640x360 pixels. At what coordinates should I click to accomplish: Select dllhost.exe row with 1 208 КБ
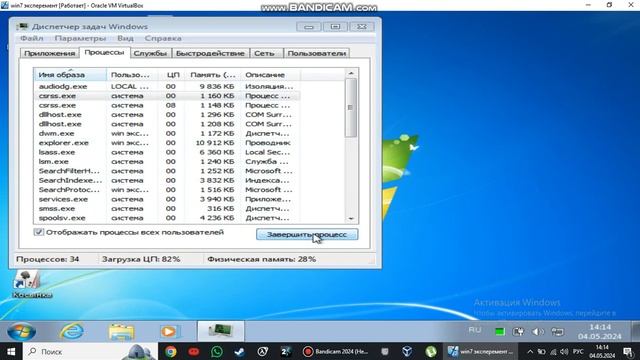pyautogui.click(x=167, y=124)
